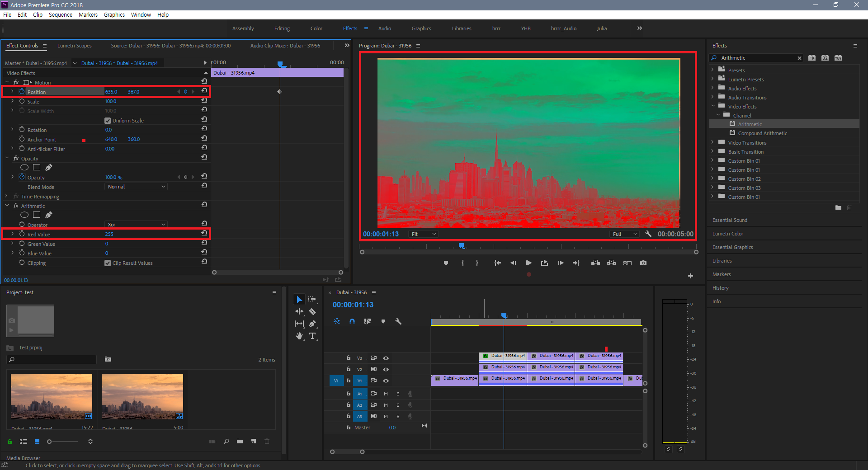Open the Essential Sound panel

(x=730, y=220)
